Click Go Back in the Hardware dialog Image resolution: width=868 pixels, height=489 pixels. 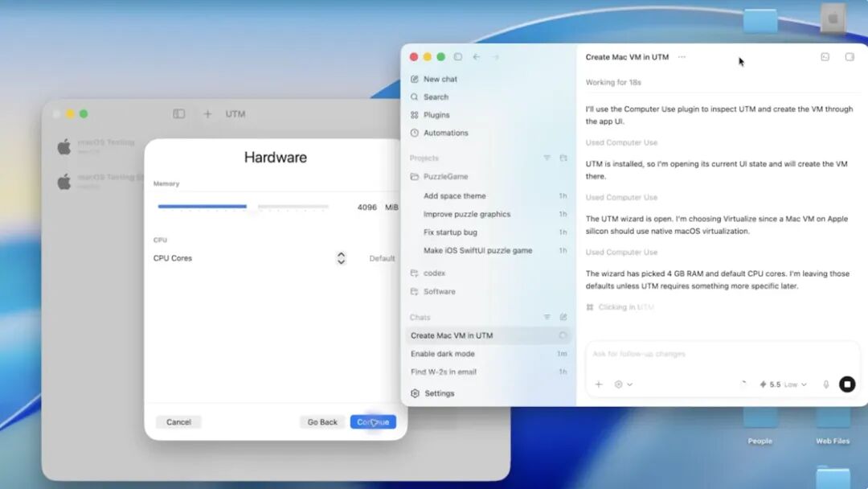tap(322, 422)
